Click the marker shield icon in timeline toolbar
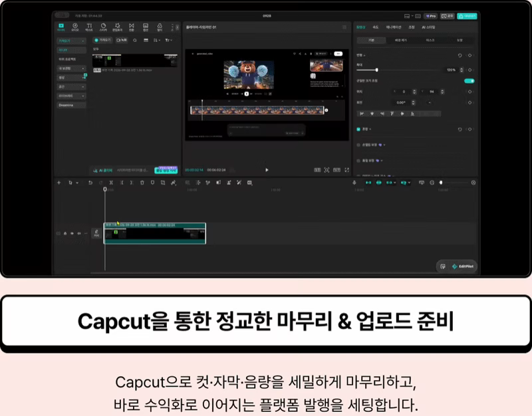Image resolution: width=532 pixels, height=416 pixels. pos(152,183)
